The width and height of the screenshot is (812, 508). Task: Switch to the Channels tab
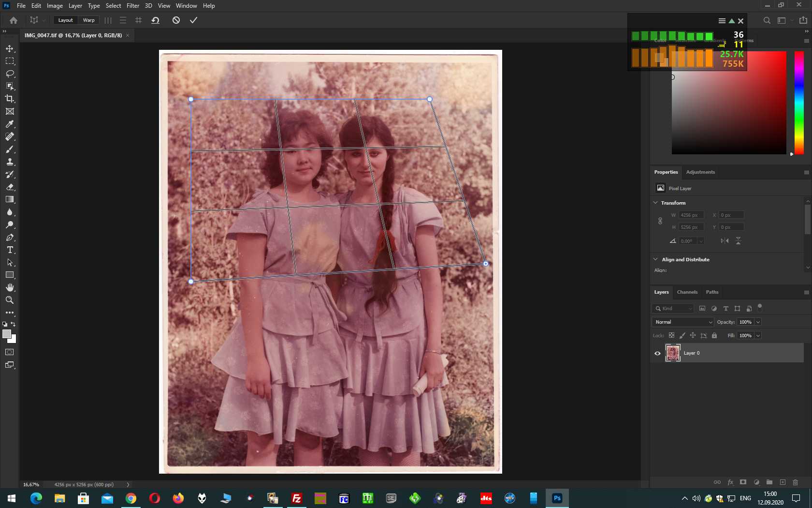(687, 292)
